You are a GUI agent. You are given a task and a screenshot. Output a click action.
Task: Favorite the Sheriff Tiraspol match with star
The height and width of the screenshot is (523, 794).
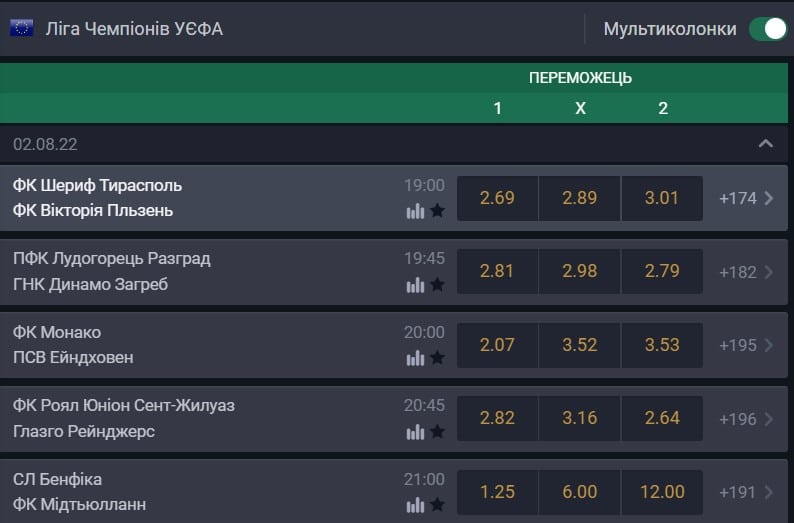click(x=437, y=211)
